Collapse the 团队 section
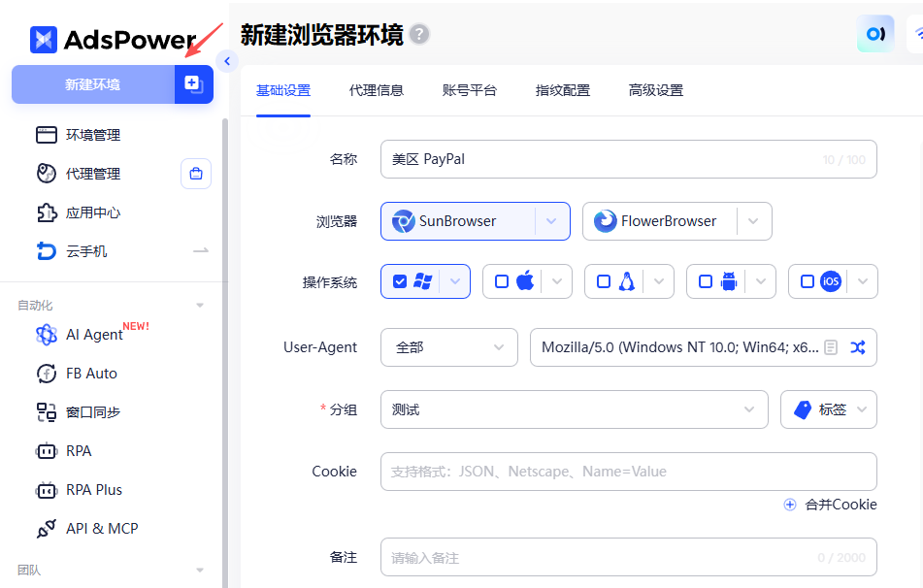 coord(200,570)
